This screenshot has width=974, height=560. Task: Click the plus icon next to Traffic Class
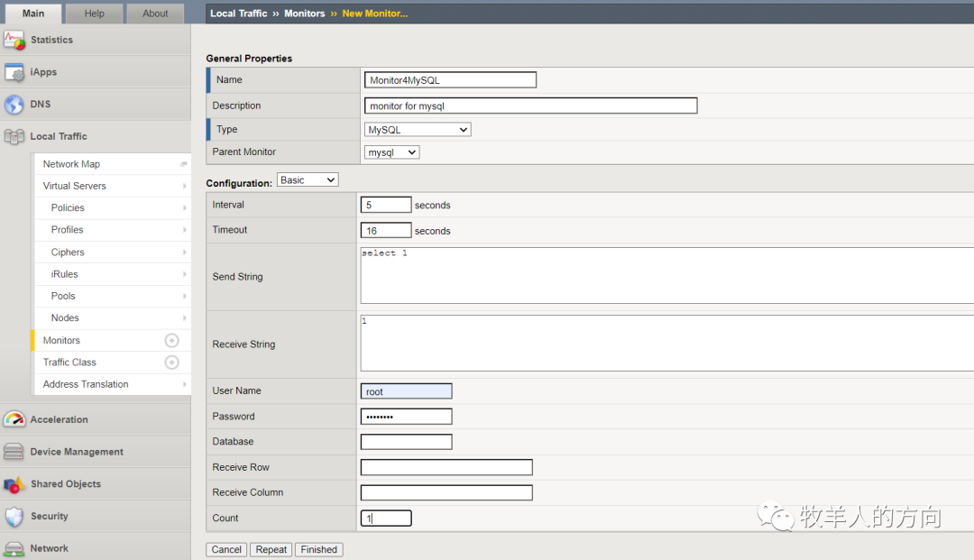point(171,363)
